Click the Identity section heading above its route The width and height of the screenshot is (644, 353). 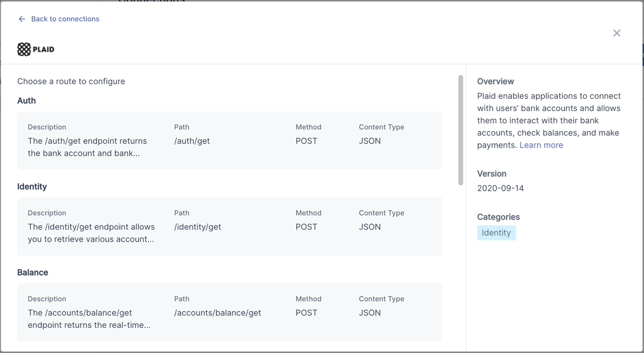pyautogui.click(x=32, y=186)
